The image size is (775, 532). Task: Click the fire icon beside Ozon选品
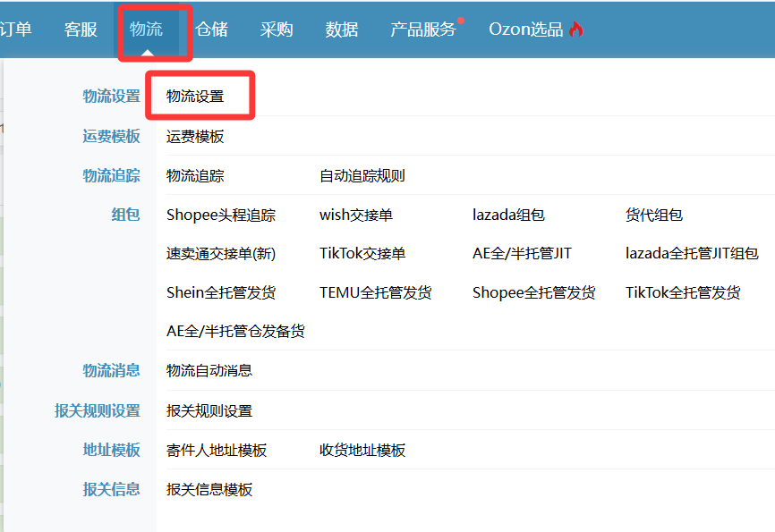click(x=575, y=30)
